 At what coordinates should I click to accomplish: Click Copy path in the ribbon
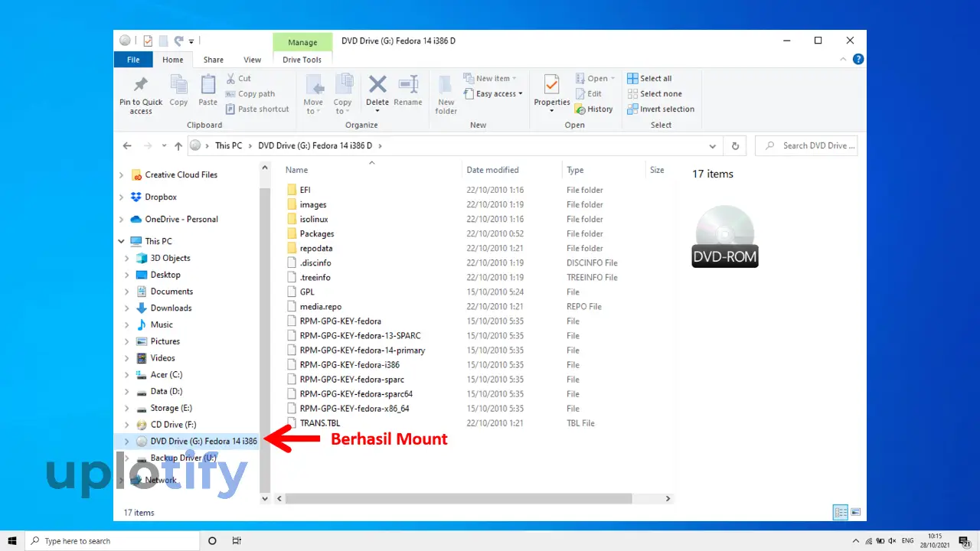250,93
